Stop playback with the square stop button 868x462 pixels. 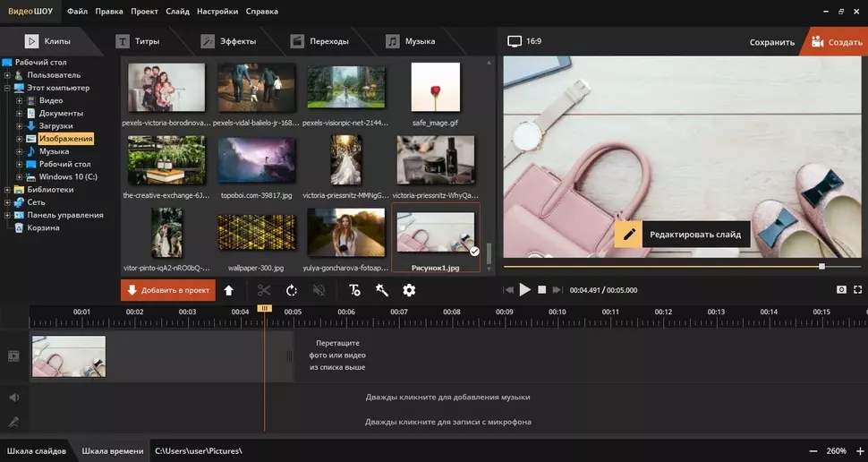(542, 290)
